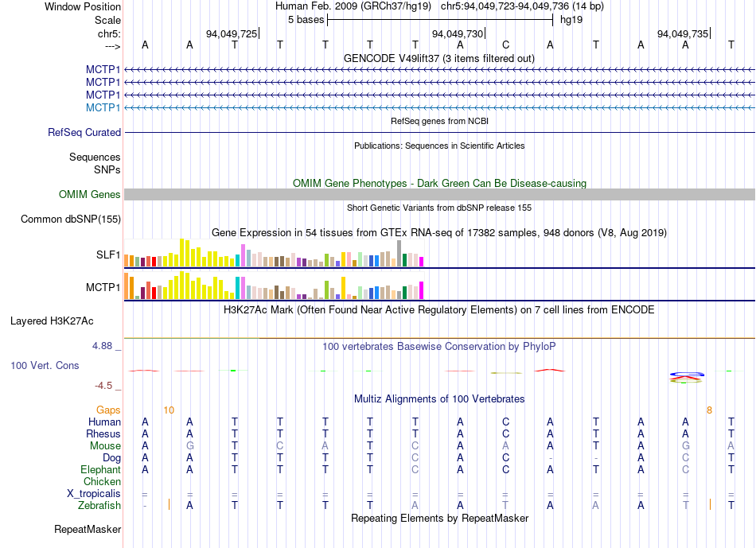Click the SLF1 expression track label
Viewport: 756px width, 548px height.
point(108,255)
